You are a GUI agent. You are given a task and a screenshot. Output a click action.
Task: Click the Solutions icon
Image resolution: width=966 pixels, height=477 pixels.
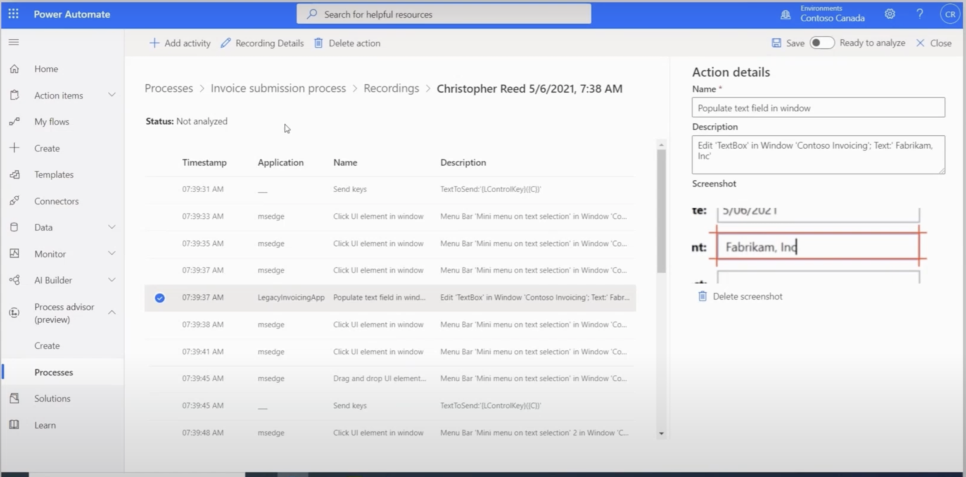14,399
